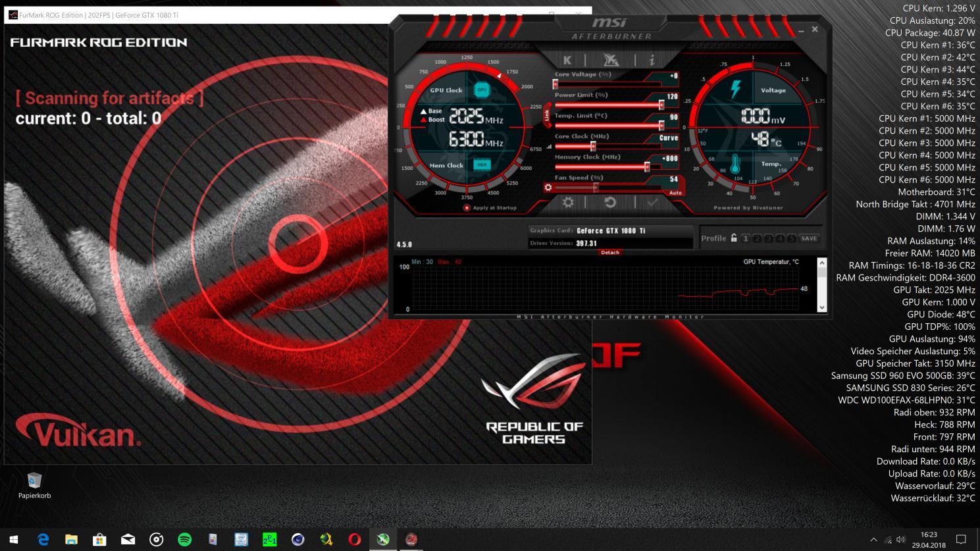Open Kombustor with the K icon
Screen dimensions: 980x551
click(x=567, y=60)
